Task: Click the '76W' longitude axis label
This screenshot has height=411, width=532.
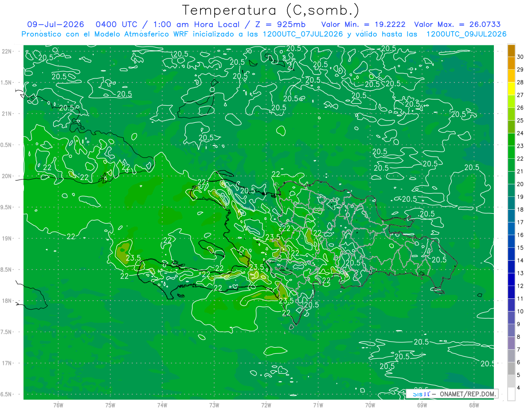Action: [x=58, y=405]
